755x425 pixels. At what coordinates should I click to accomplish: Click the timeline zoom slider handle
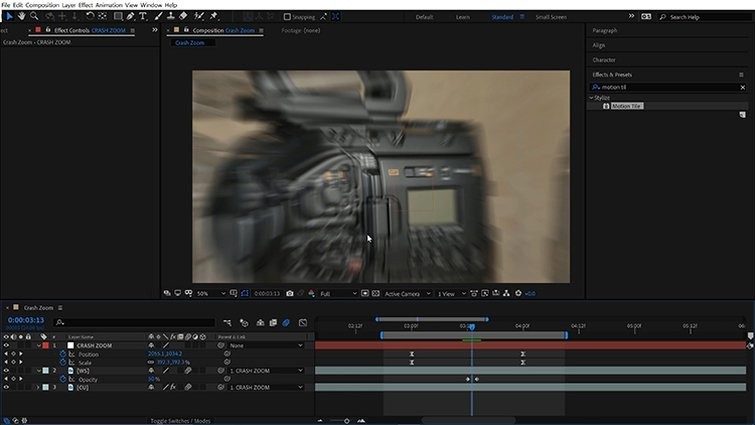(347, 421)
